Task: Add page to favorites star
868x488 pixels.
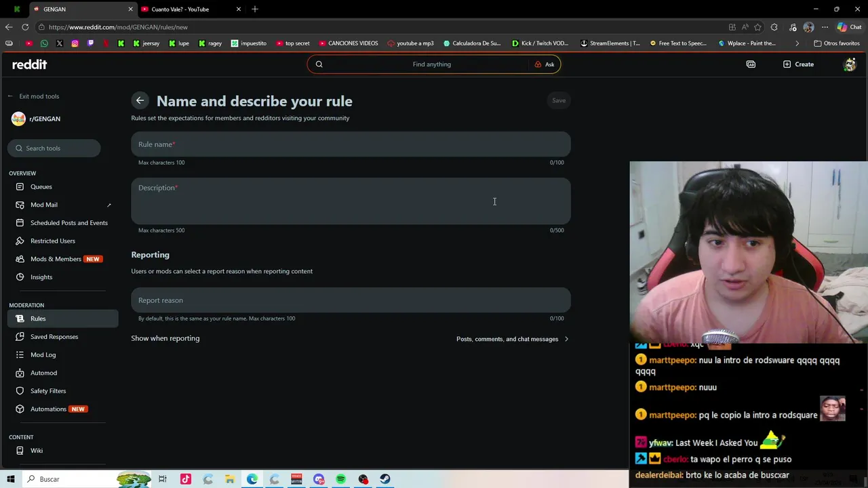Action: [x=757, y=27]
